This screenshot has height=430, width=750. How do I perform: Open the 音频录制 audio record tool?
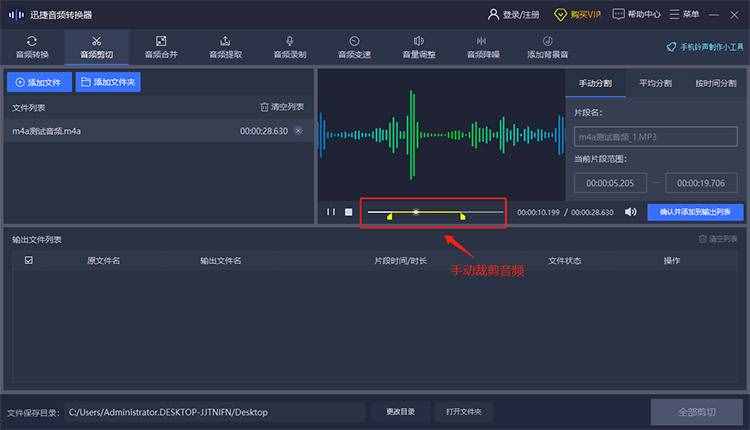point(290,47)
